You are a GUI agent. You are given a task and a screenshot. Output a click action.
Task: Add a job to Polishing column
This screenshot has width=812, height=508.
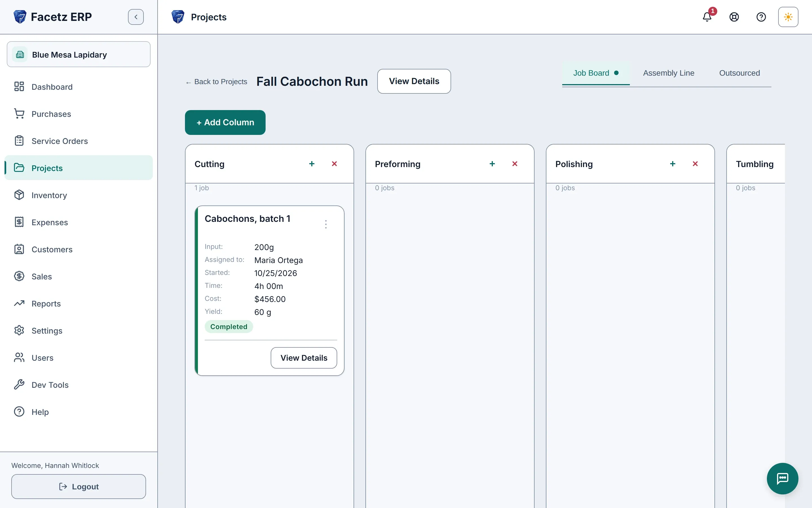coord(673,164)
